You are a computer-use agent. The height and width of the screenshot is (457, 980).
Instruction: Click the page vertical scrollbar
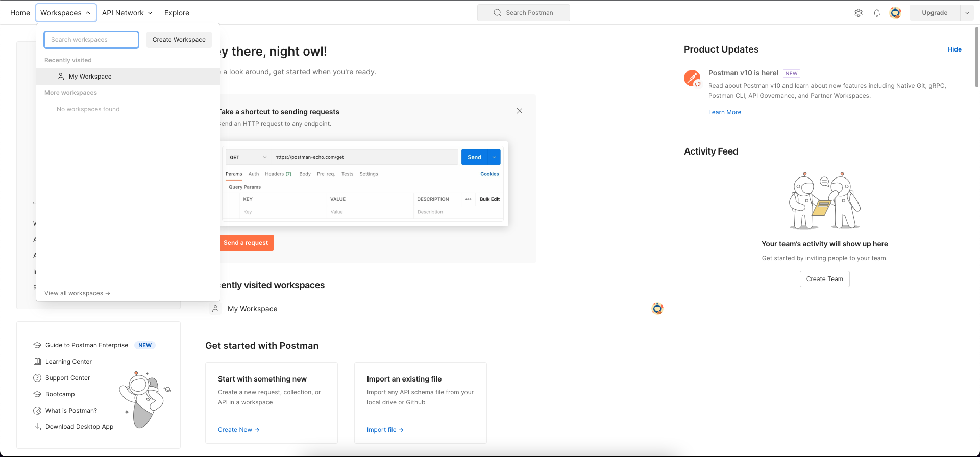[977, 56]
